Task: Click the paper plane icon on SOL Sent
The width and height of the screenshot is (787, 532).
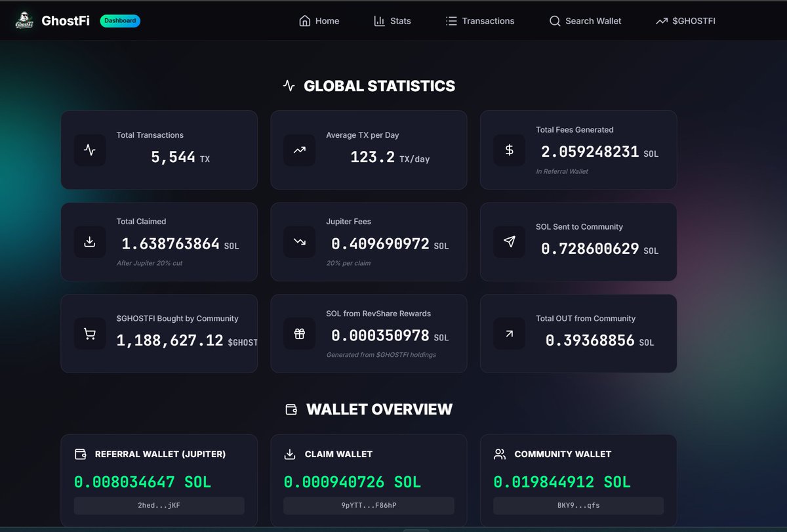Action: (510, 242)
